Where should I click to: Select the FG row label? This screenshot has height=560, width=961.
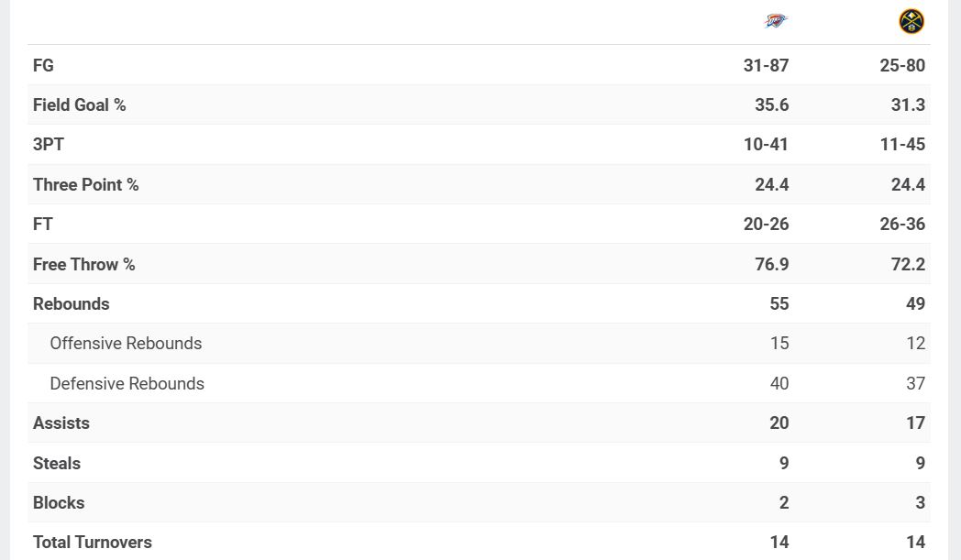[43, 65]
